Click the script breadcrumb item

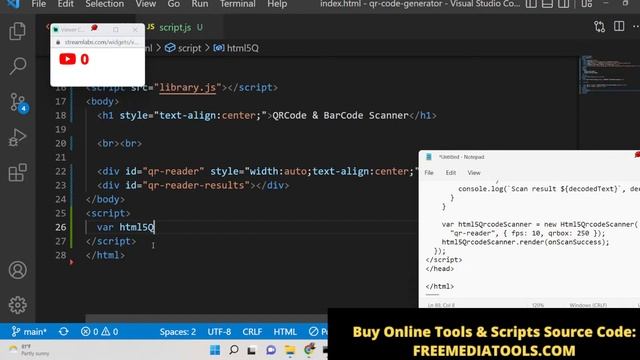(x=189, y=48)
